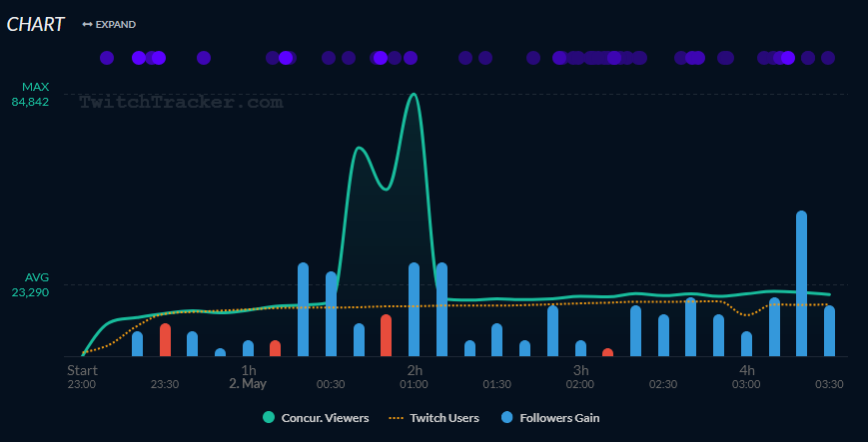
Task: Toggle the Concur. Viewers legend series
Action: tap(316, 418)
